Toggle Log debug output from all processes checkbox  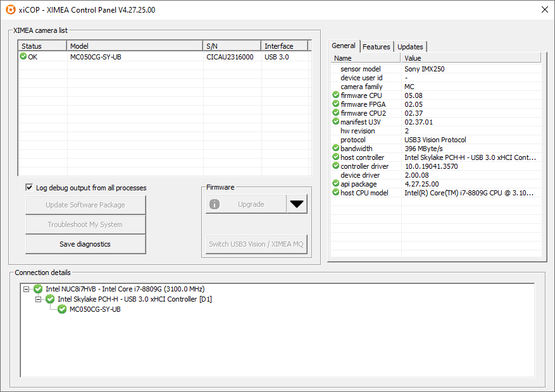coord(29,187)
